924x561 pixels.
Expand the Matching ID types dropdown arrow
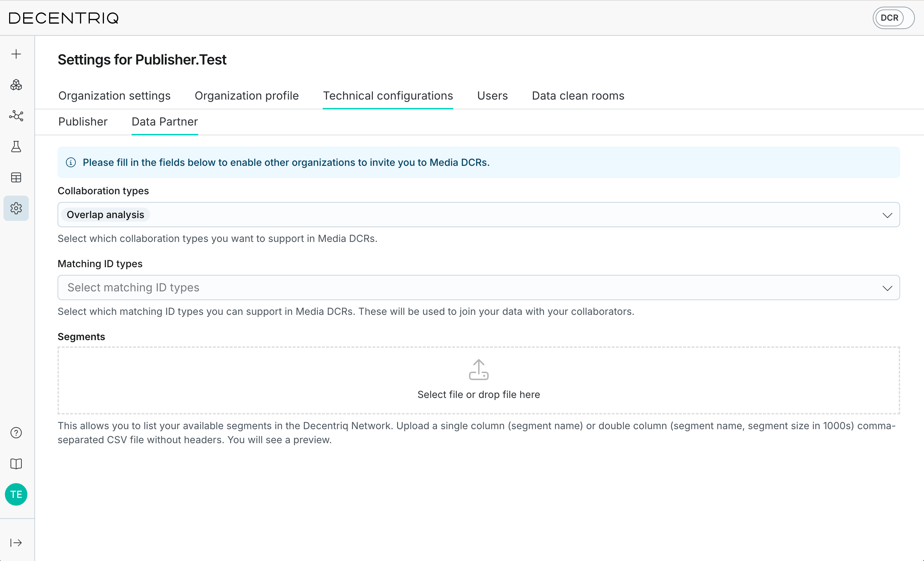[887, 288]
